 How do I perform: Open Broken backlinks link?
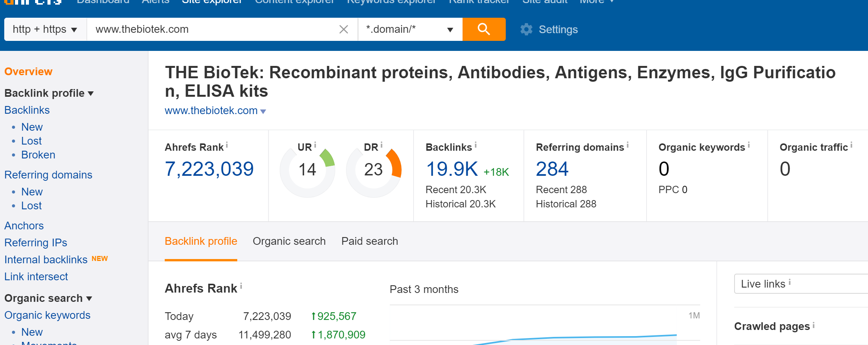pos(38,155)
